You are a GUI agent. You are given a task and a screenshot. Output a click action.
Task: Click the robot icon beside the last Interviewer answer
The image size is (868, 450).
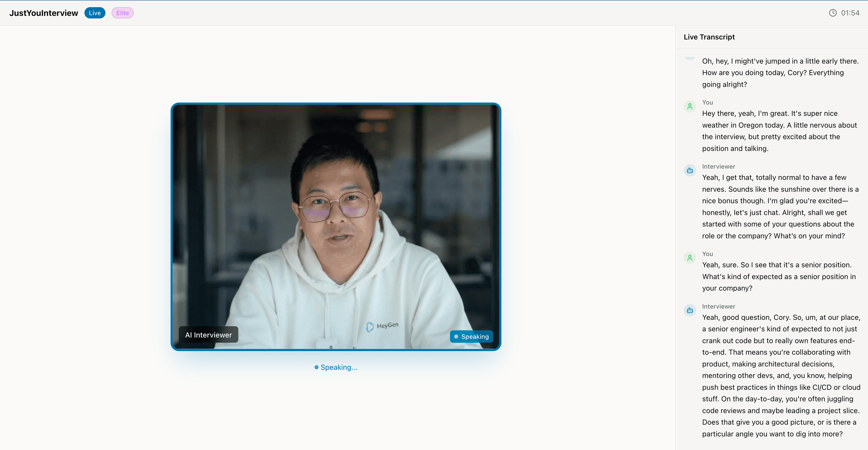pos(689,310)
